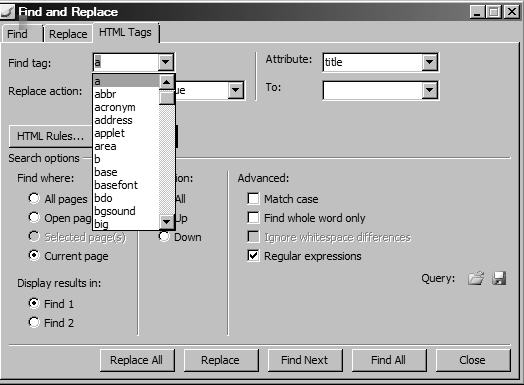Minimize the Find and Replace dialog
Screen dimensions: 524x385
click(x=477, y=12)
